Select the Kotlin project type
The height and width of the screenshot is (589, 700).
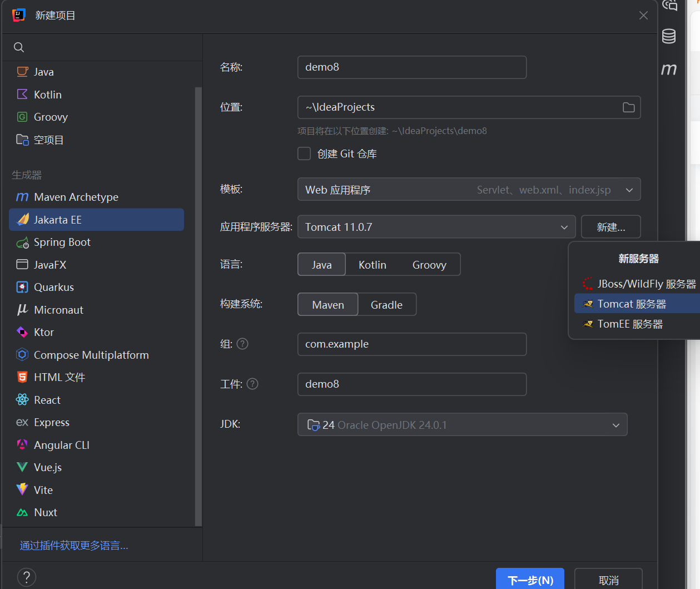pos(96,95)
